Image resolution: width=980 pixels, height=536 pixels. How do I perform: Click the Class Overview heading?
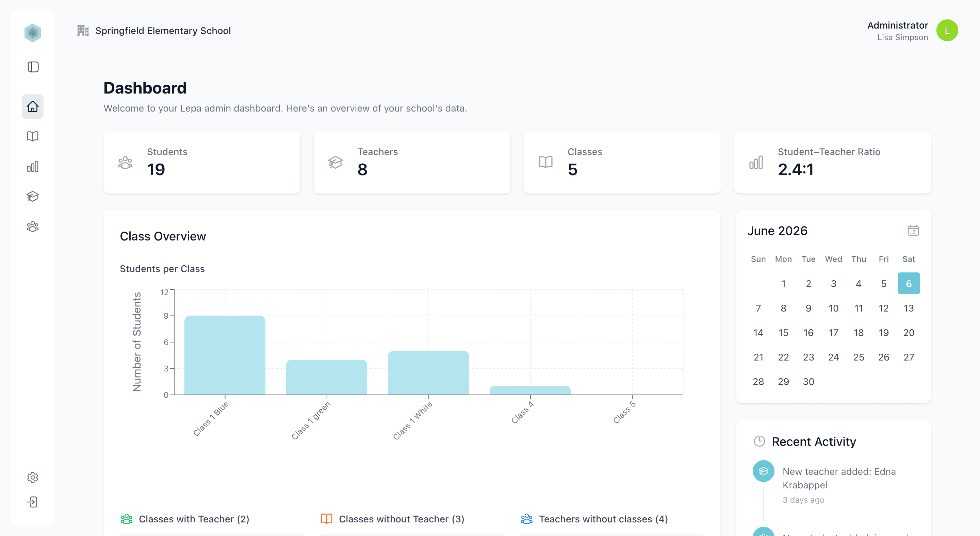click(x=163, y=236)
